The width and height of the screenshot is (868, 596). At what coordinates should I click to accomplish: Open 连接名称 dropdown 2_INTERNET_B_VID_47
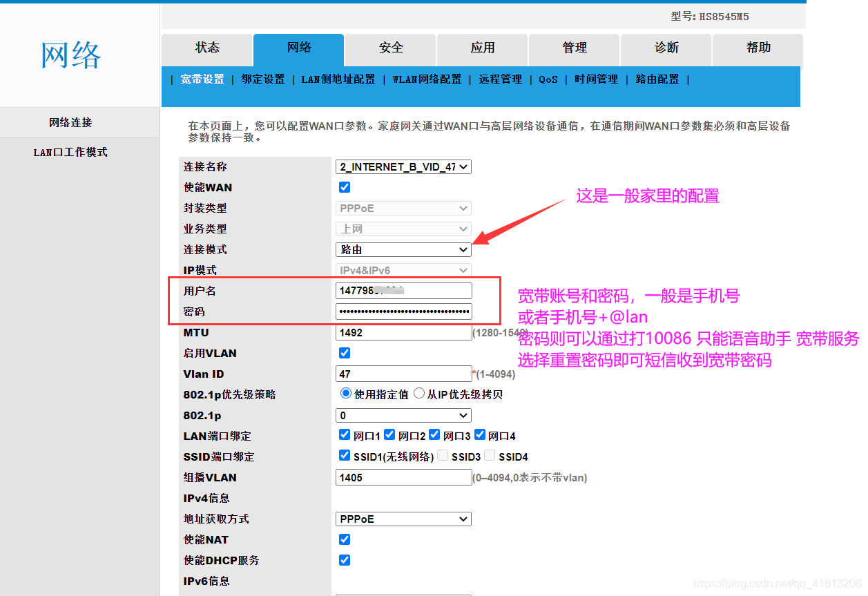pos(404,166)
